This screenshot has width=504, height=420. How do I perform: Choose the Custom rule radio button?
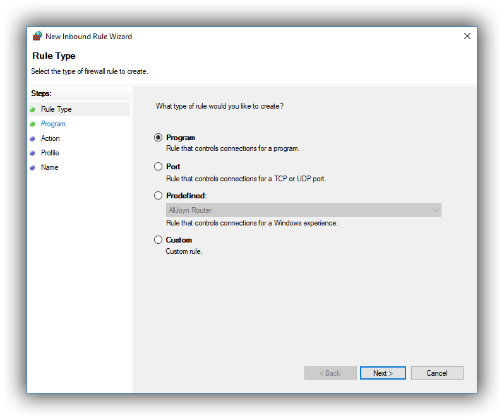point(158,240)
